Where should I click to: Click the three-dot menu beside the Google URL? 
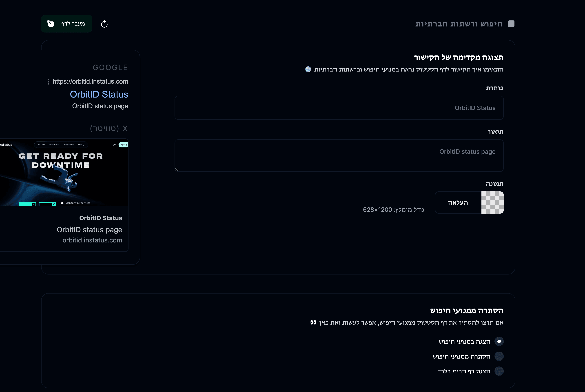click(49, 82)
